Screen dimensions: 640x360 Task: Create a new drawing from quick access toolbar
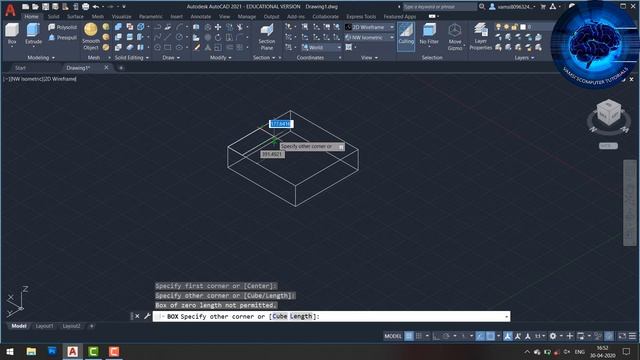coord(25,7)
